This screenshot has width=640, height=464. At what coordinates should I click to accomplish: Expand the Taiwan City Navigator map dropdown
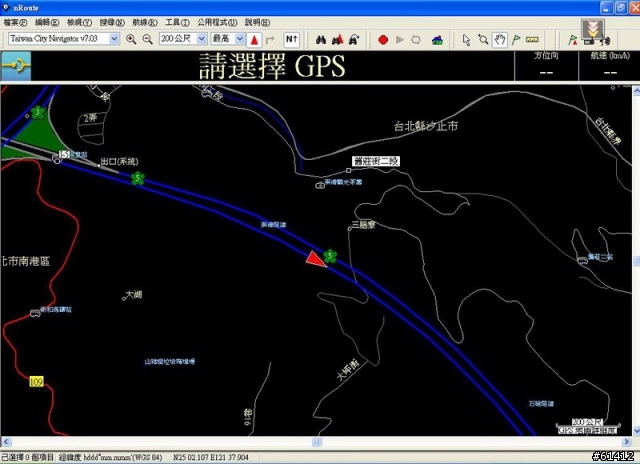[x=114, y=39]
